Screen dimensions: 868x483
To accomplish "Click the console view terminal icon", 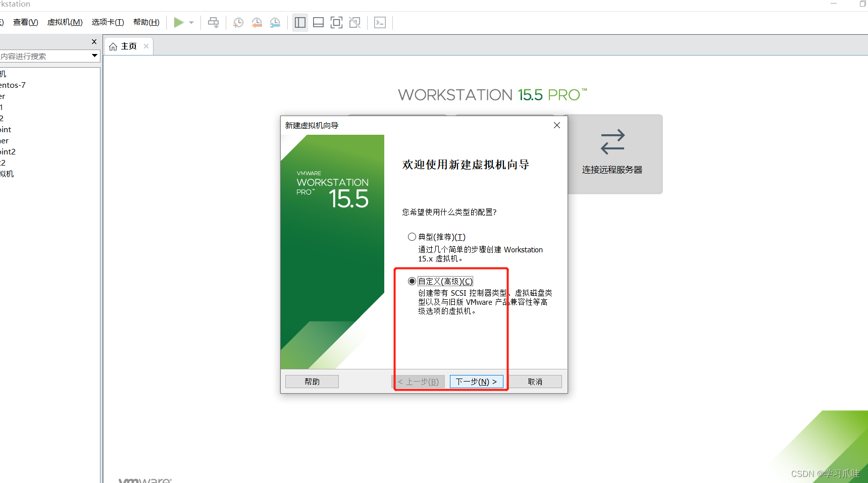I will click(380, 23).
